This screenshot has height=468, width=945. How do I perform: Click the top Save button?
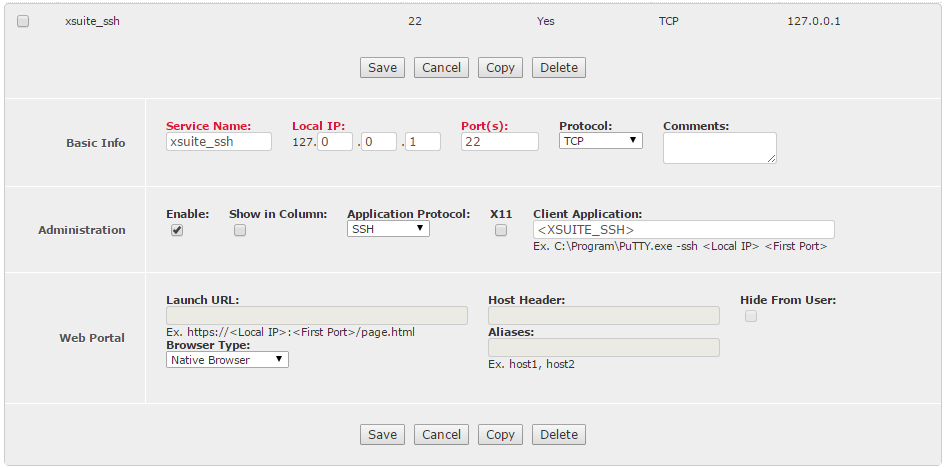point(382,67)
